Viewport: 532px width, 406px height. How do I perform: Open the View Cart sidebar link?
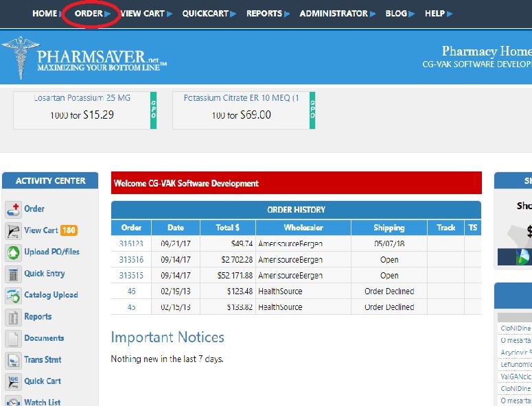click(41, 230)
